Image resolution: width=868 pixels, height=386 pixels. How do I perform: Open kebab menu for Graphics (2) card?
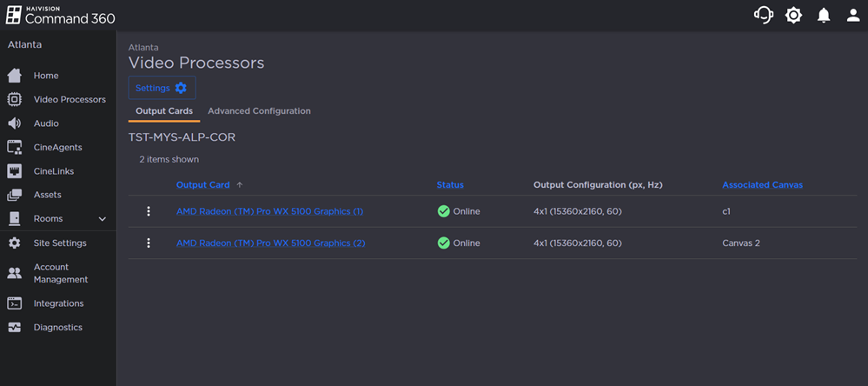149,243
